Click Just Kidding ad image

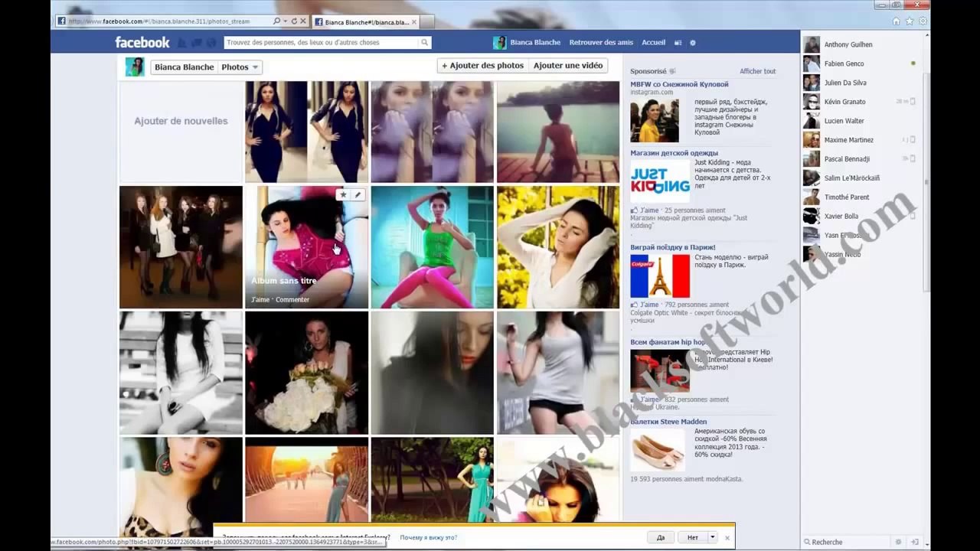(660, 181)
